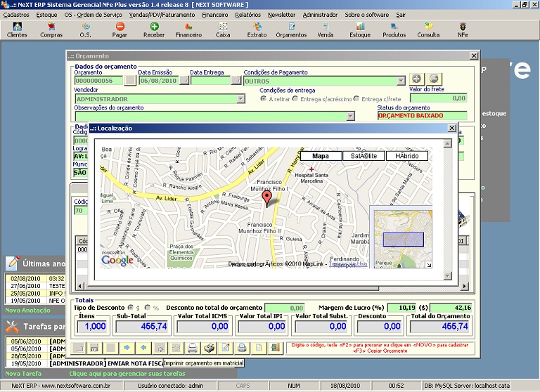Click the map frame scroll-down arrow
The height and width of the screenshot is (392, 540).
tap(447, 275)
